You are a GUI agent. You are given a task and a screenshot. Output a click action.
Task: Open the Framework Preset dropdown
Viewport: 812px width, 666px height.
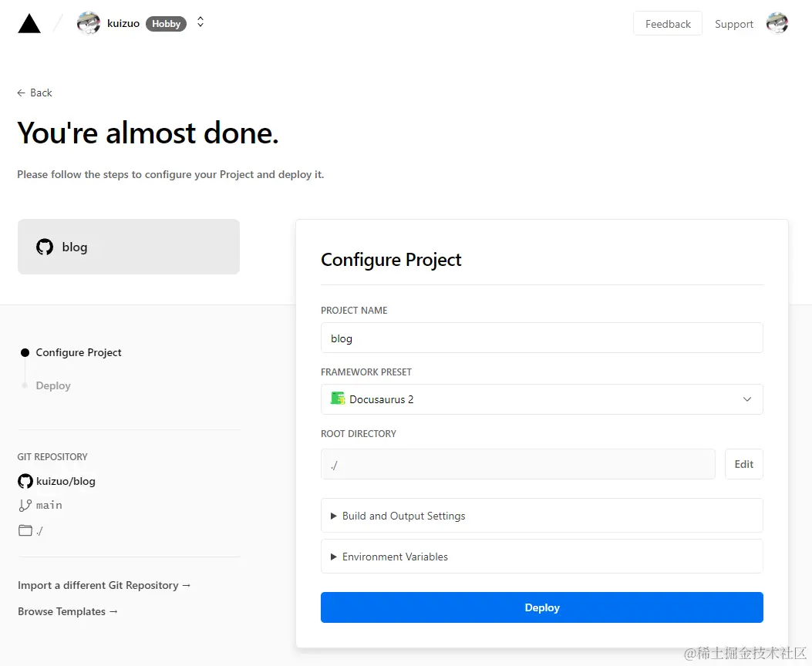[x=541, y=399]
